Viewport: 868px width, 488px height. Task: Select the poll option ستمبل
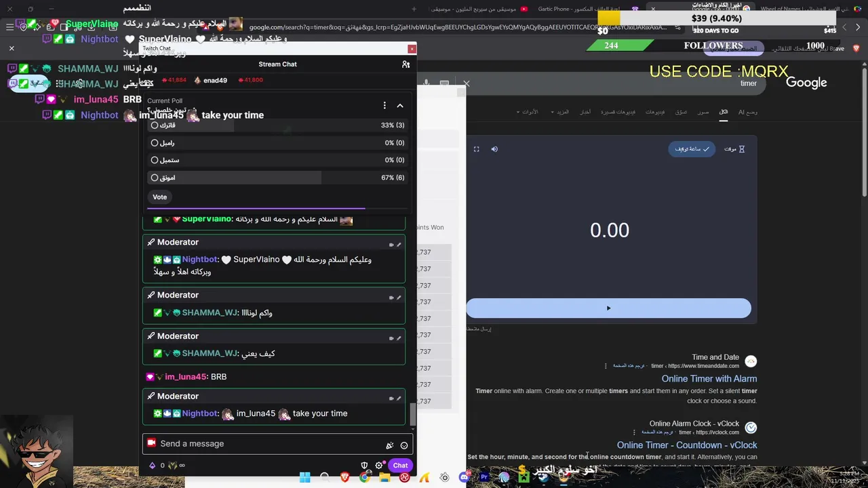[x=278, y=160]
